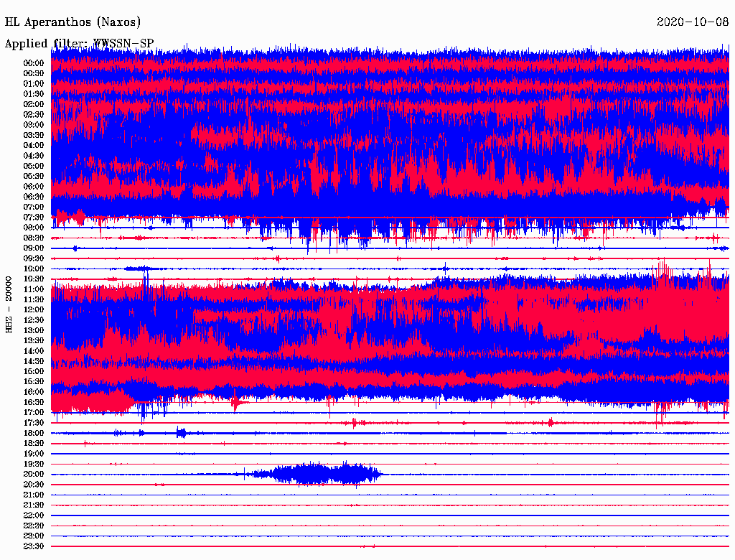Select the 01:30 time label
This screenshot has width=735, height=560.
pos(34,94)
